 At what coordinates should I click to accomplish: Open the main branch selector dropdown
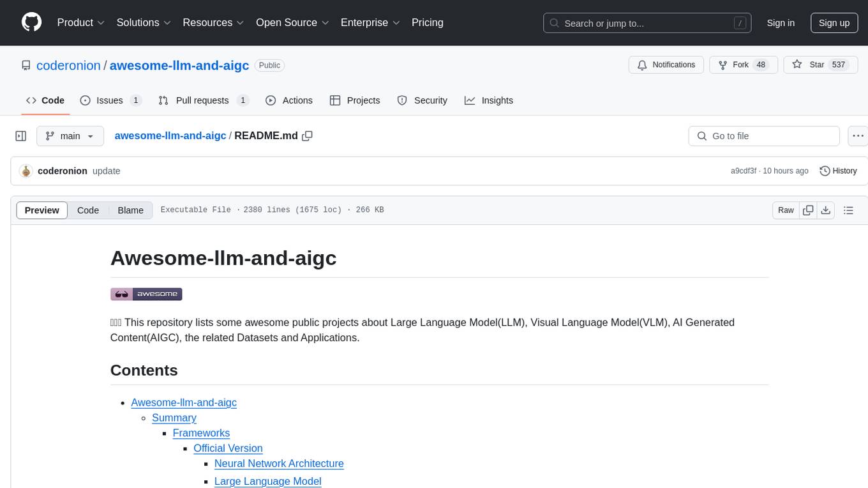coord(70,136)
